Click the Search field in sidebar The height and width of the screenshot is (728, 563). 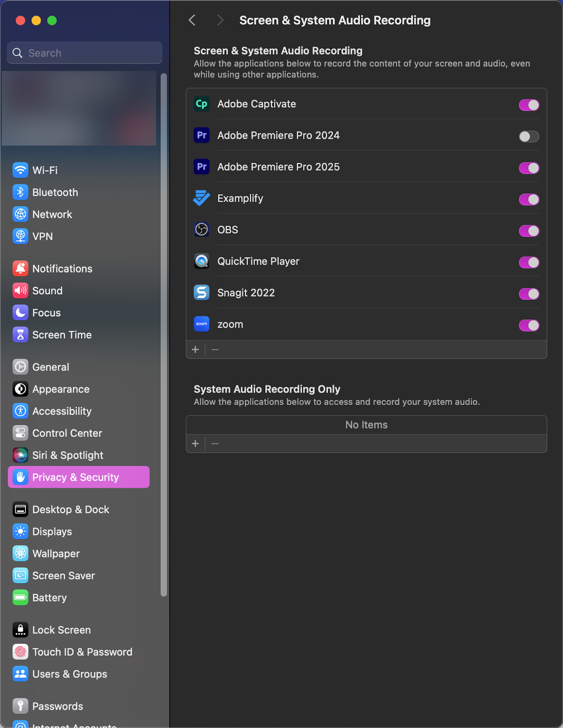85,53
